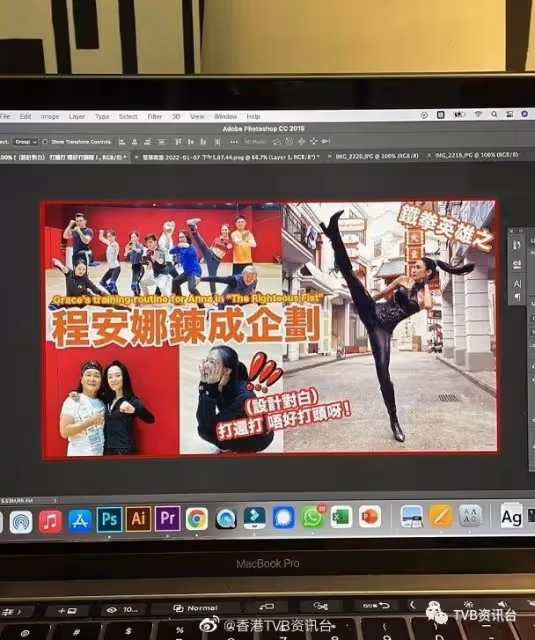Open the Character panel icon
535x640 pixels.
tap(517, 284)
